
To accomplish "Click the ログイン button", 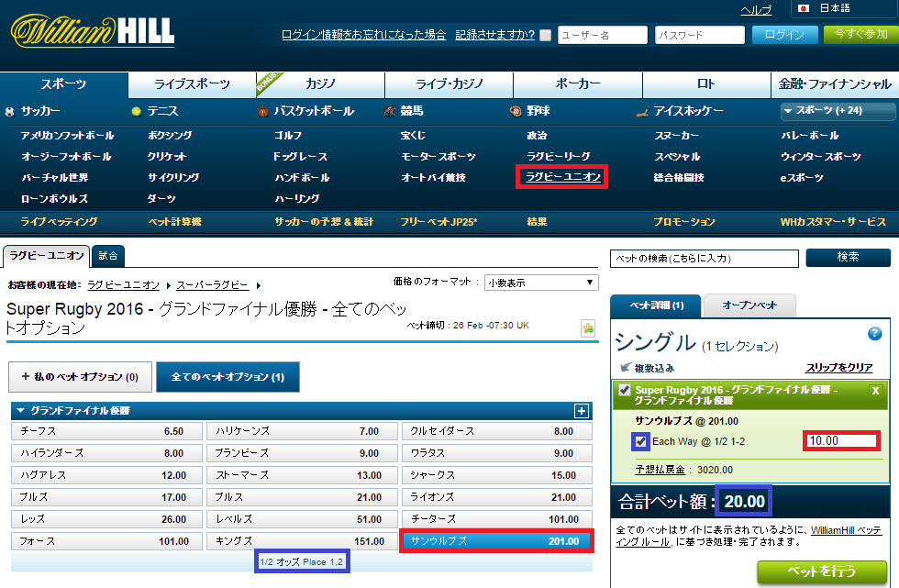I will (785, 35).
